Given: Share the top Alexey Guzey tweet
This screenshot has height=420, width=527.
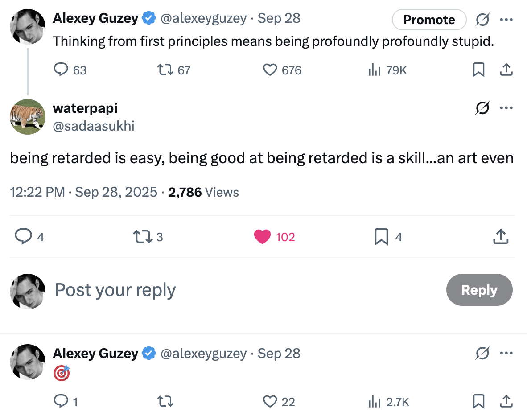Looking at the screenshot, I should click(506, 70).
